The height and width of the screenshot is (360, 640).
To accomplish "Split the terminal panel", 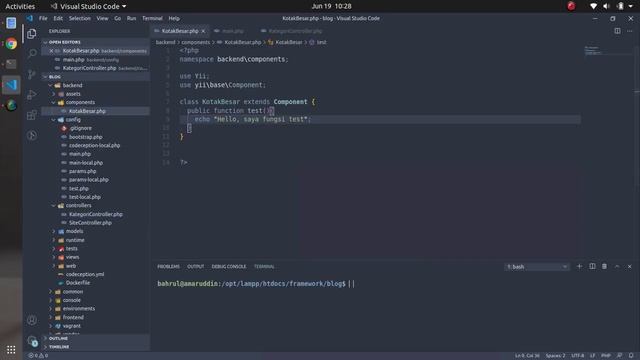I will pos(592,267).
